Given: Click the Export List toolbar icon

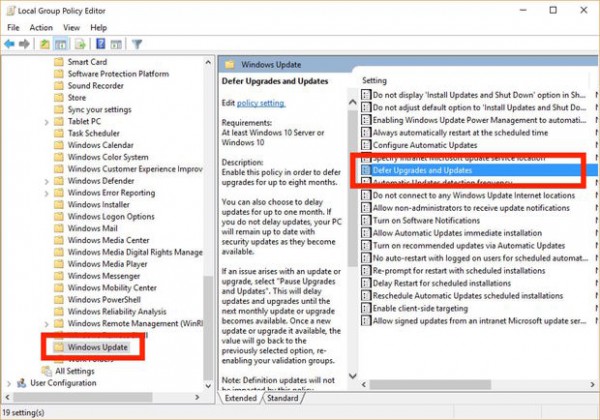Looking at the screenshot, I should point(80,44).
